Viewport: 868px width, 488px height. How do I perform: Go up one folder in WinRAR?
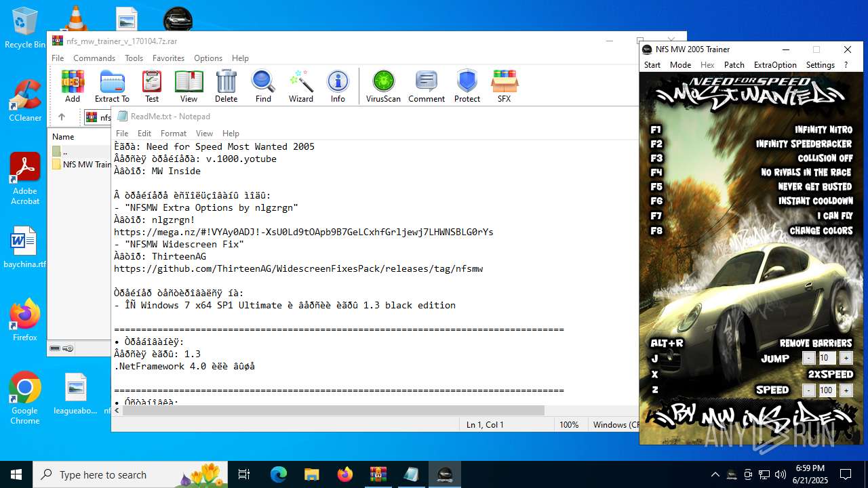tap(62, 117)
